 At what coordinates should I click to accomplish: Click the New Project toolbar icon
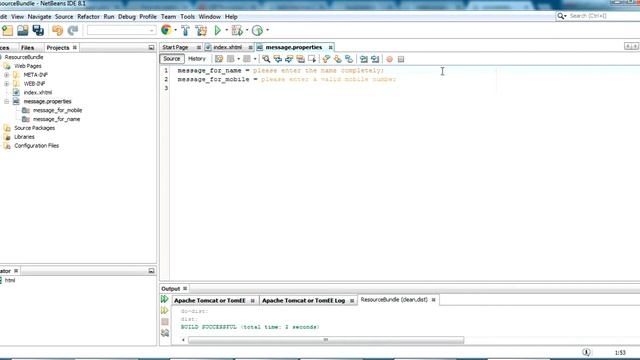(x=7, y=30)
